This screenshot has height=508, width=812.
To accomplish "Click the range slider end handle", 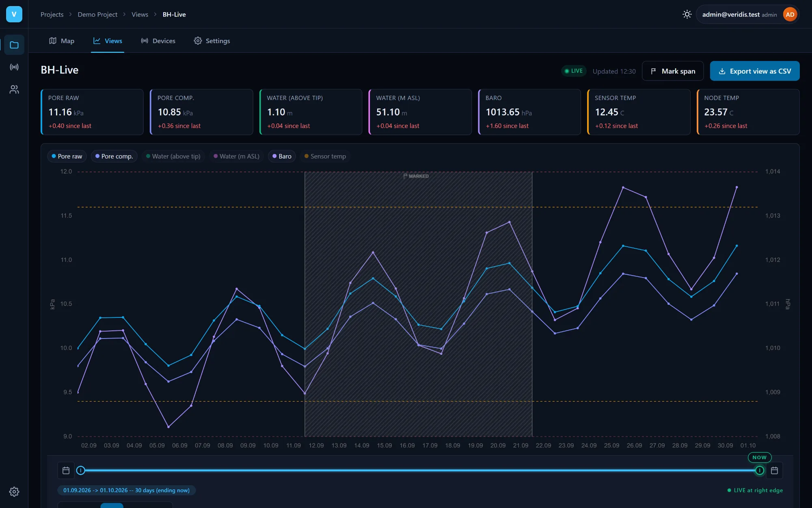I will 760,471.
